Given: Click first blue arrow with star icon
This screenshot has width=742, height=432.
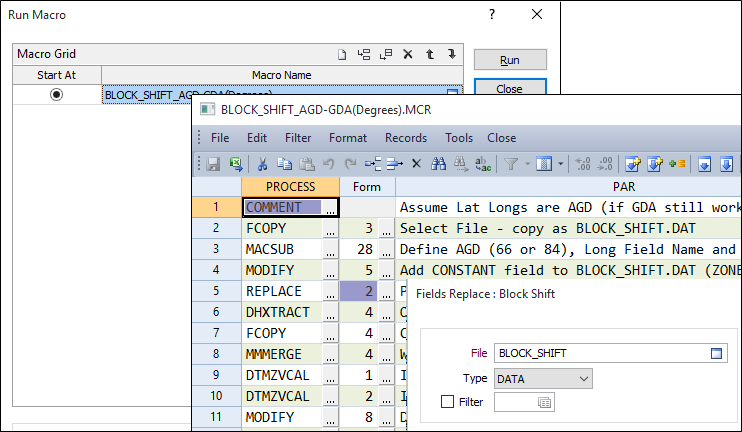Looking at the screenshot, I should 633,164.
